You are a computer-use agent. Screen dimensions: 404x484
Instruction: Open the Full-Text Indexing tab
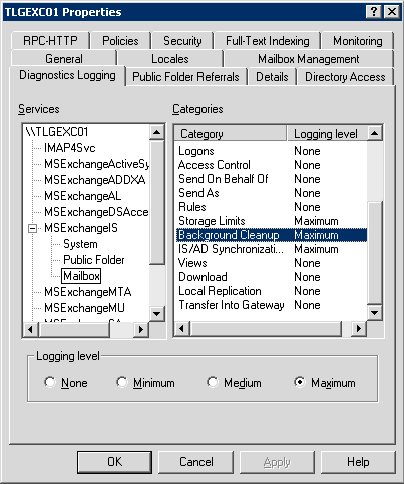click(268, 41)
